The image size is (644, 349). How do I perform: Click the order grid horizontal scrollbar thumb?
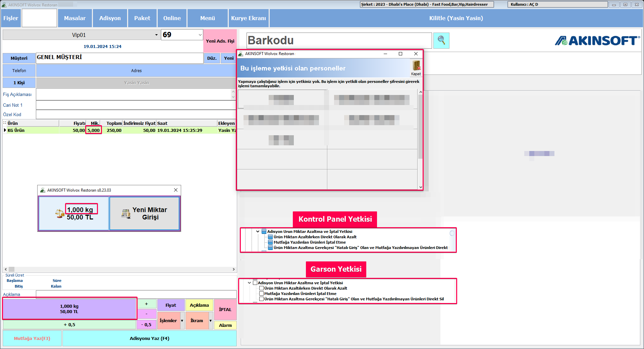pyautogui.click(x=11, y=269)
